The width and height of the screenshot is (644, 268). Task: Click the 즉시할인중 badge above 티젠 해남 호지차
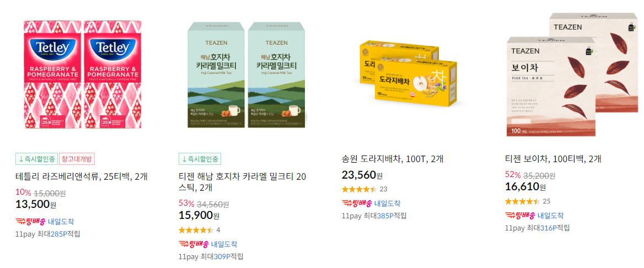200,159
